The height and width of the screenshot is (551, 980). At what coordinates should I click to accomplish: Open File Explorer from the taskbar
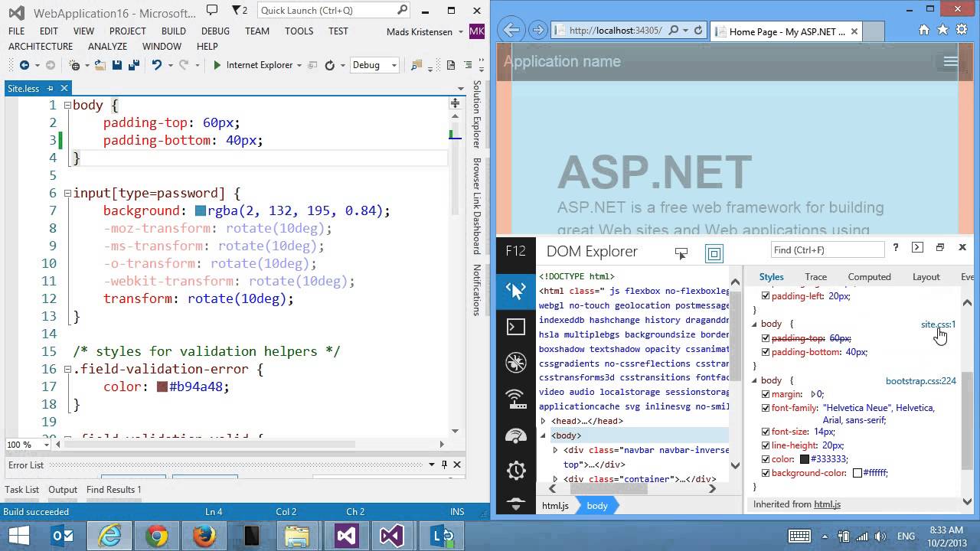297,536
